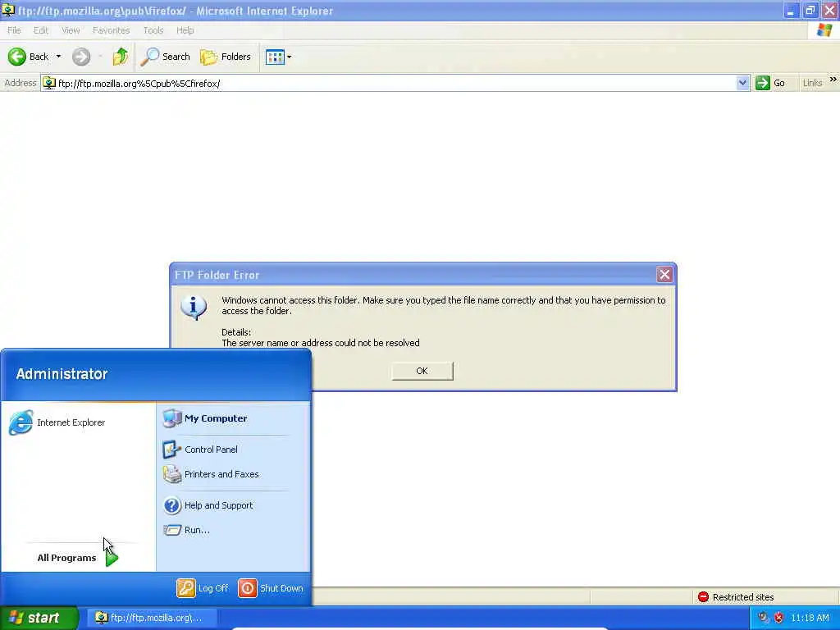This screenshot has height=630, width=840.
Task: Click the FTP page icon in address bar
Action: 48,83
